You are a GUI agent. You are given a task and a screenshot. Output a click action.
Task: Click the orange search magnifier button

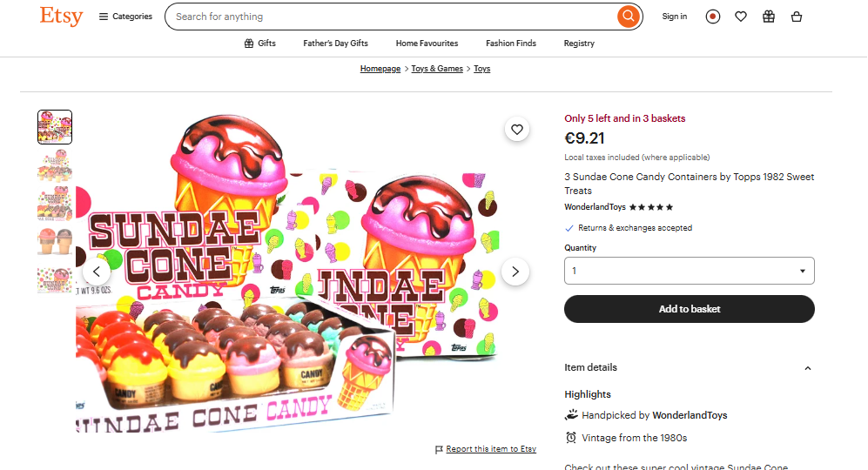[628, 17]
